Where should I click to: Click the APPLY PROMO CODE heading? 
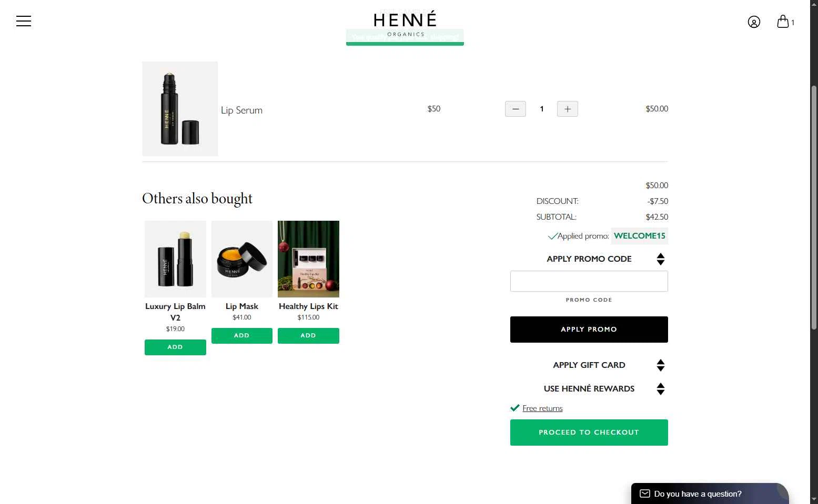tap(589, 259)
